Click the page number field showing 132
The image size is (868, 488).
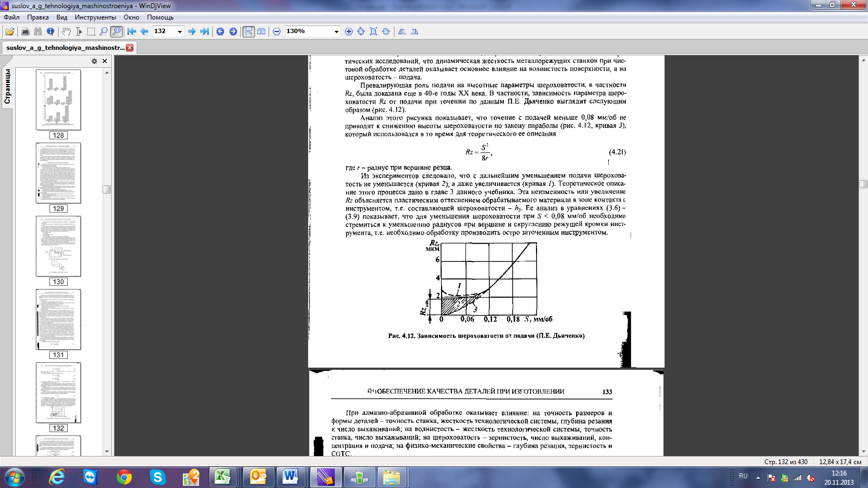pyautogui.click(x=164, y=31)
